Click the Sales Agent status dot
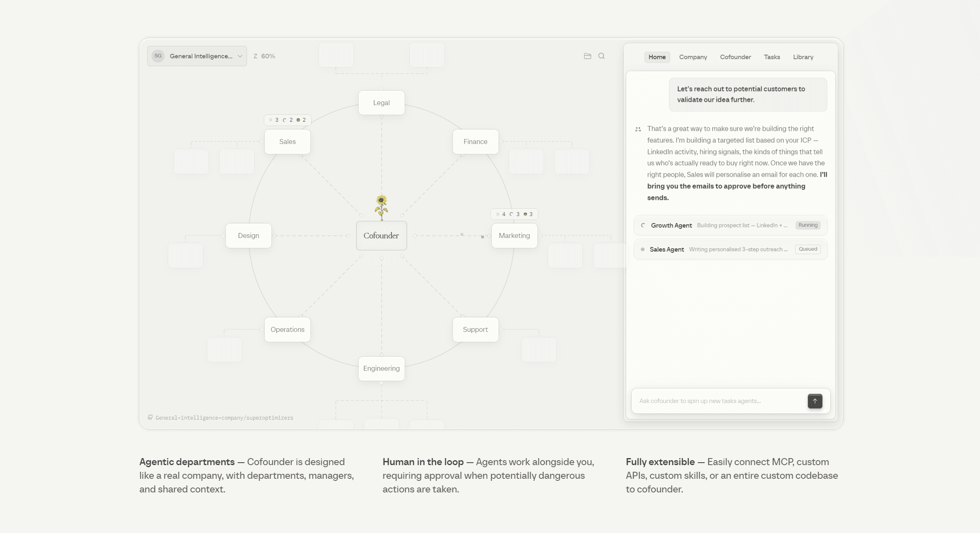The width and height of the screenshot is (980, 533). point(642,250)
